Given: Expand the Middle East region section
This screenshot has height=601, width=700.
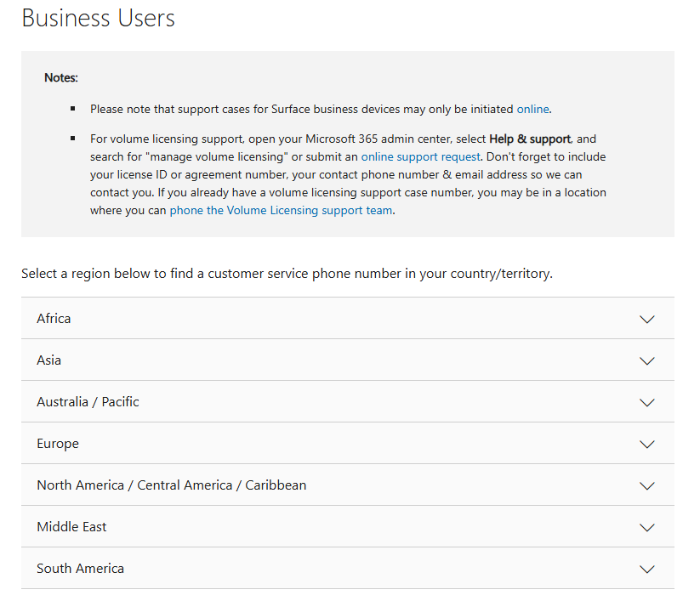Looking at the screenshot, I should coord(71,527).
